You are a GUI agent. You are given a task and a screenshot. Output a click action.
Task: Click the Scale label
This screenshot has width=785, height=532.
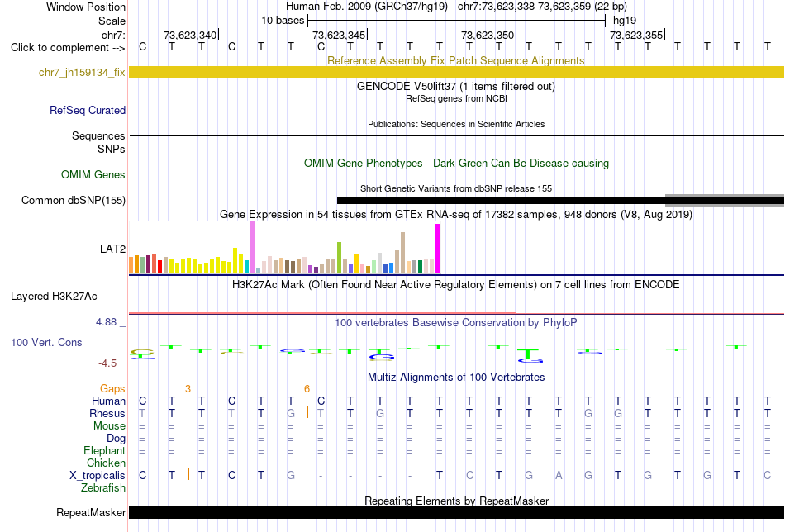tap(112, 21)
